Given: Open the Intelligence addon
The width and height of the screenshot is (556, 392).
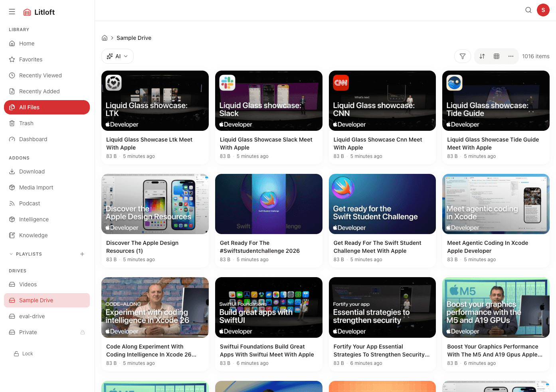Looking at the screenshot, I should coord(47,219).
